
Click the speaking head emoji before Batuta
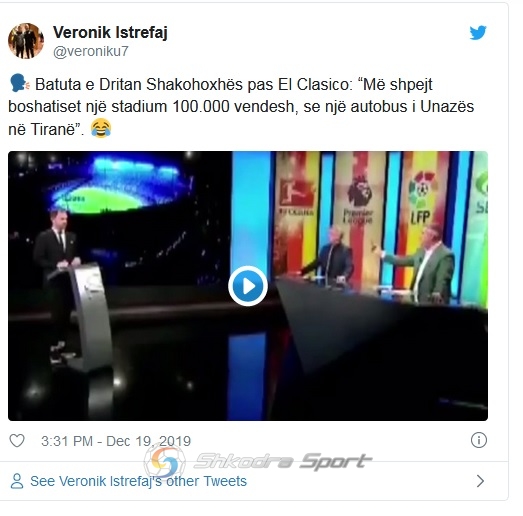(20, 84)
